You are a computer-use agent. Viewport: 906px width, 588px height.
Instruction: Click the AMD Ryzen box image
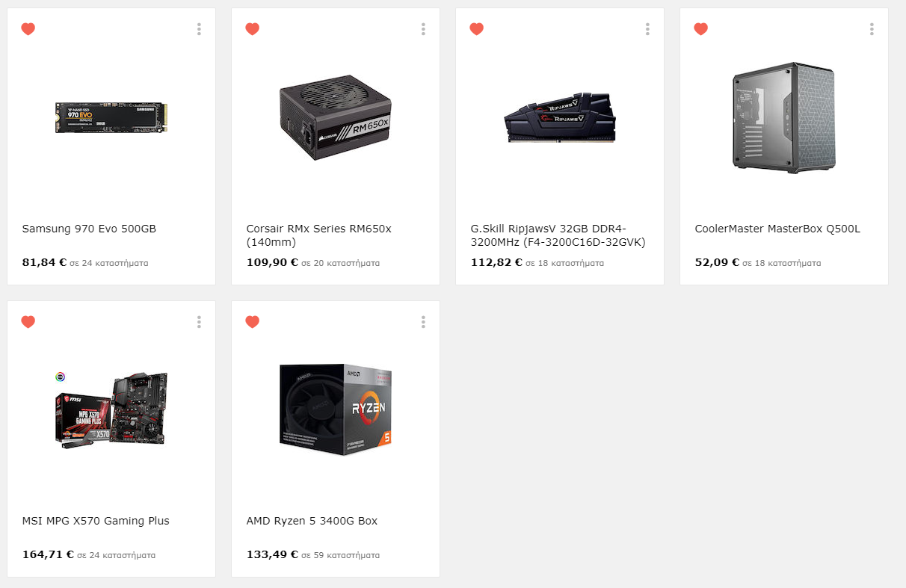[x=336, y=410]
